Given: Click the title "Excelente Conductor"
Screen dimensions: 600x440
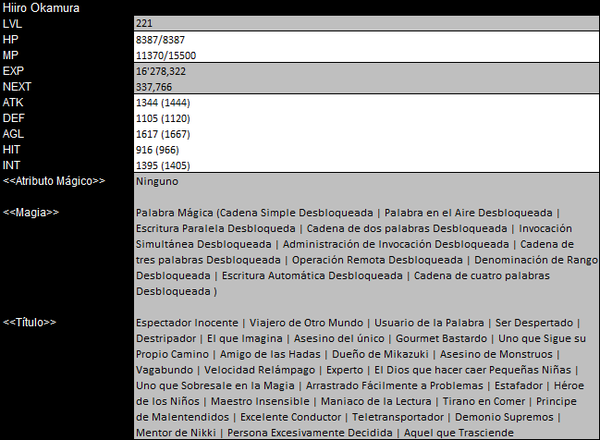Looking at the screenshot, I should click(290, 417).
